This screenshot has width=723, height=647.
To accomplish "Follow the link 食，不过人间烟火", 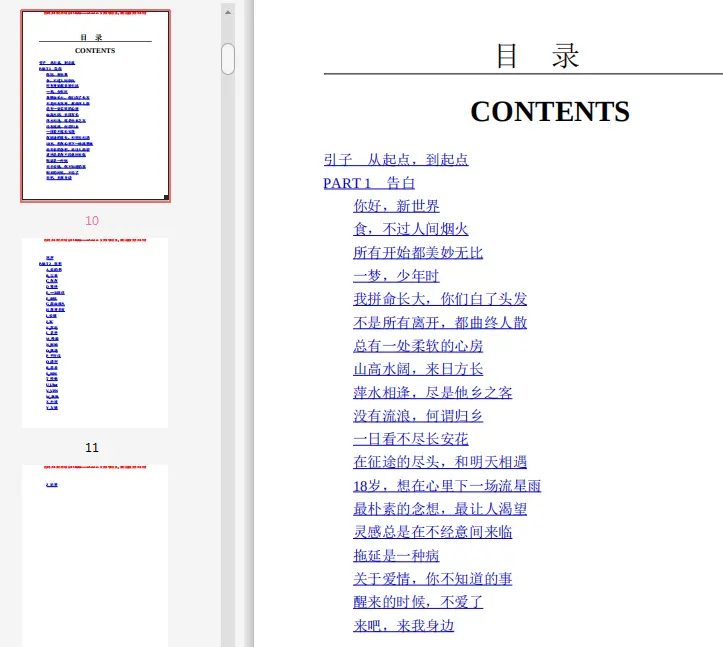I will (x=410, y=229).
